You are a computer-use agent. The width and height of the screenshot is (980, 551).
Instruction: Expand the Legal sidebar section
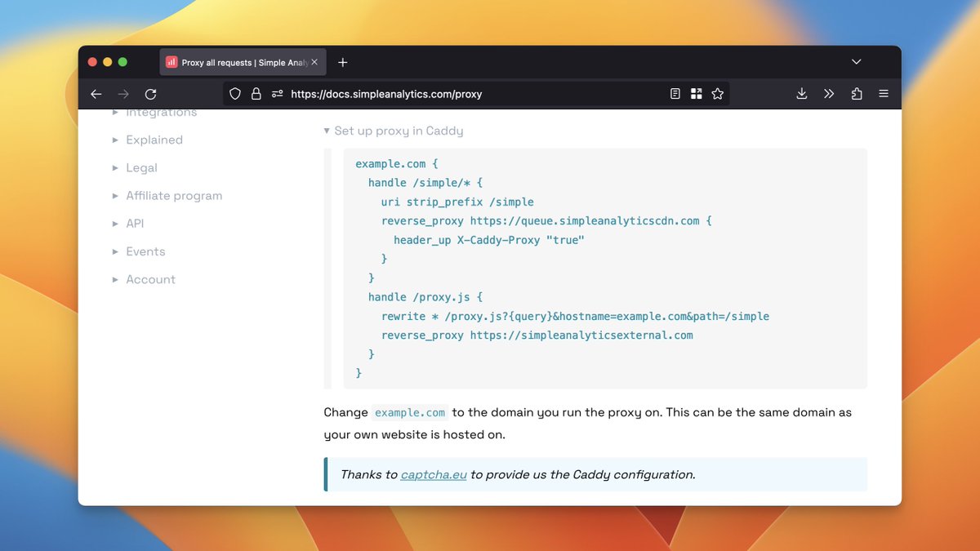135,167
